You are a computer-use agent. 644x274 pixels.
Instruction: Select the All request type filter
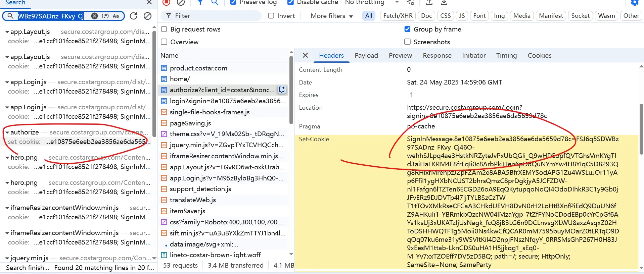point(369,16)
